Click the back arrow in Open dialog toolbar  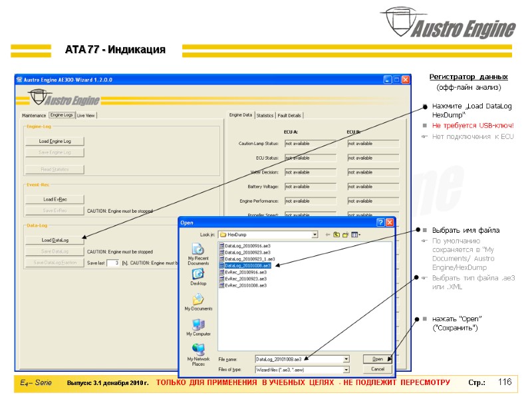point(328,235)
